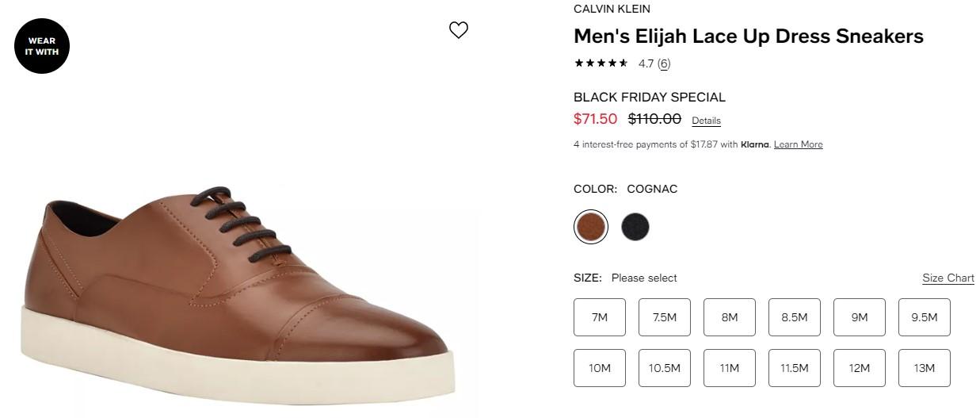Choose size 10M

(x=600, y=368)
